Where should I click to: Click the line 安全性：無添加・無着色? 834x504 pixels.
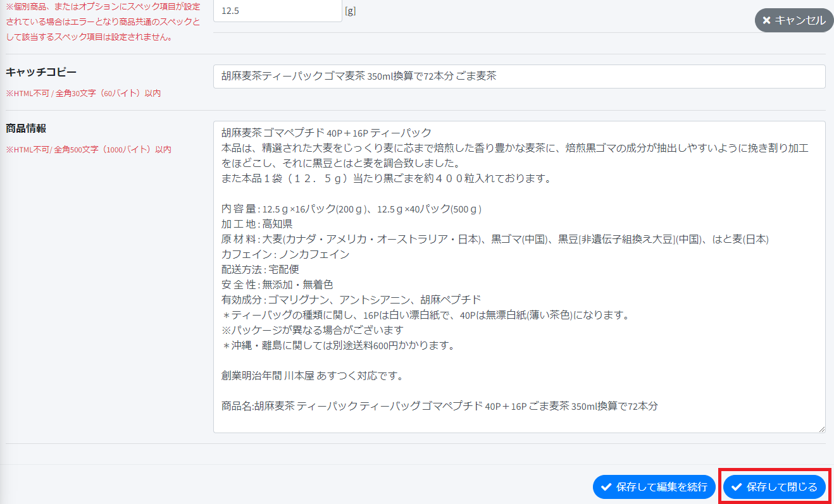tap(277, 285)
